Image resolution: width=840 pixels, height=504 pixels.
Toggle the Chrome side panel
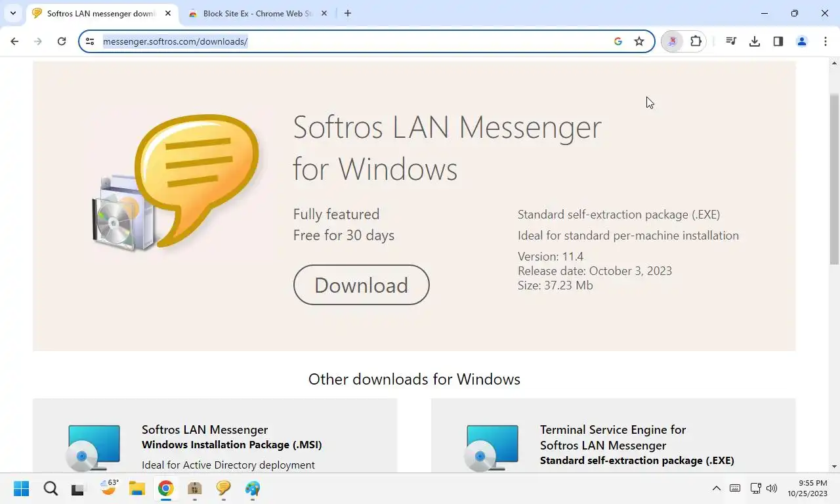click(778, 41)
